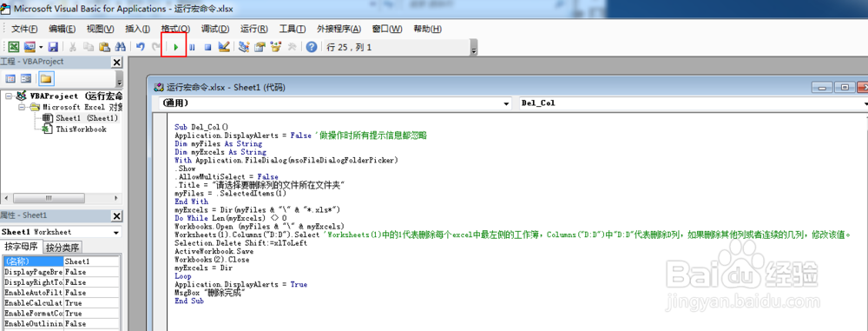Click the Redo arrow icon
Screen dimensions: 868x331
155,47
